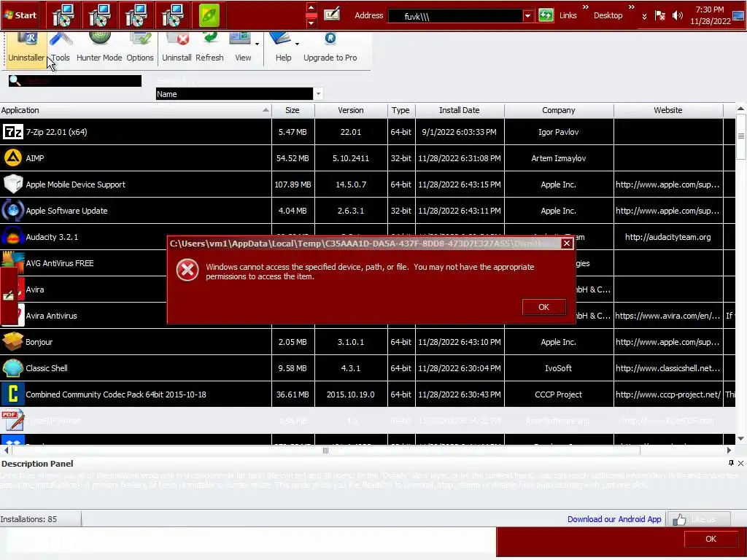
Task: Pin the Description Panel
Action: click(x=731, y=463)
